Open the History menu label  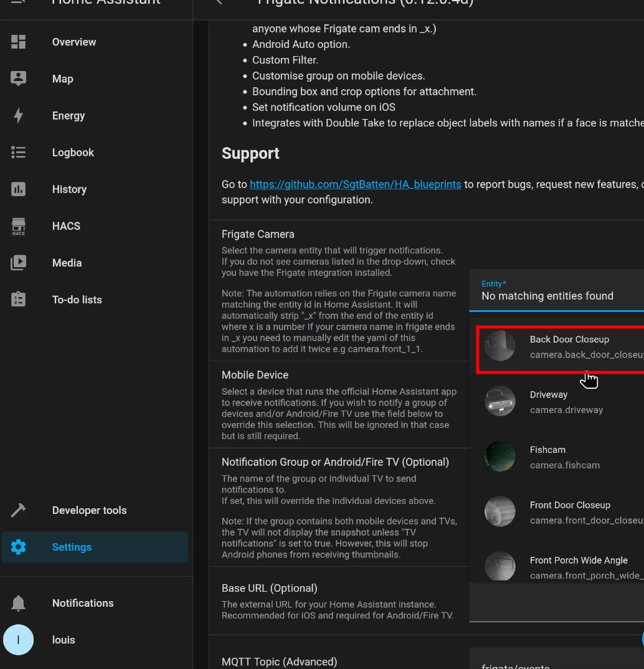(70, 189)
